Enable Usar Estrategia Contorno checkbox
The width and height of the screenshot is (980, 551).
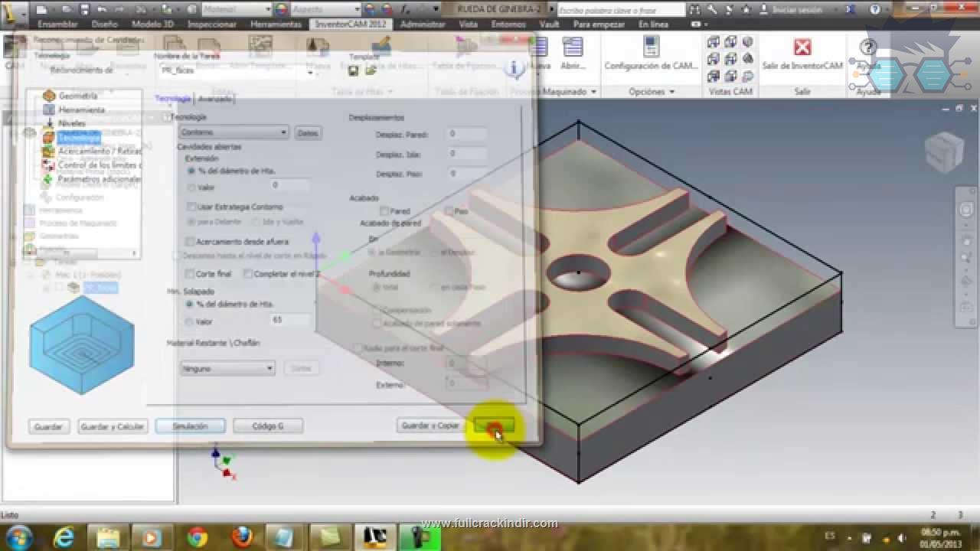pos(191,207)
